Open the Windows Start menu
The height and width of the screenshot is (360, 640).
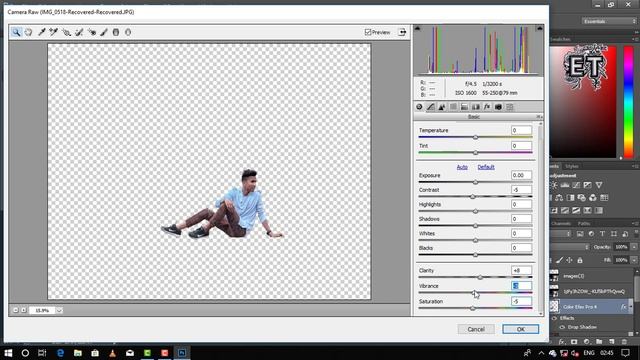pos(8,353)
